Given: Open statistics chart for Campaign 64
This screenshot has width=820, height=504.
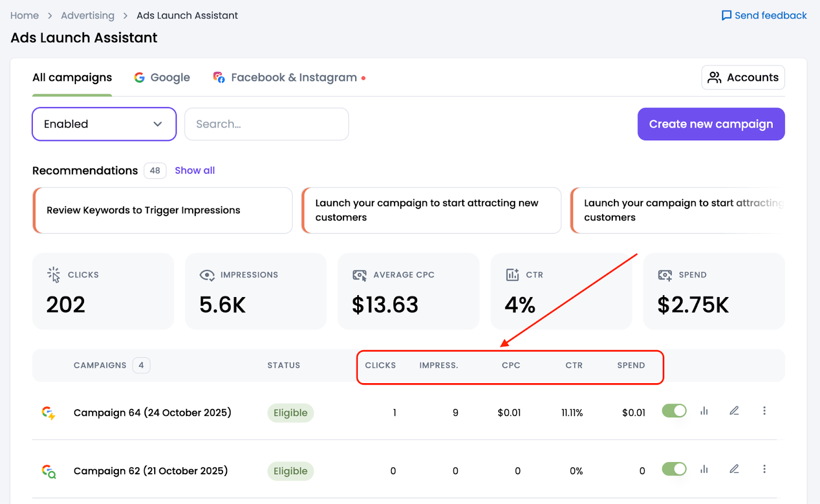Looking at the screenshot, I should (704, 411).
